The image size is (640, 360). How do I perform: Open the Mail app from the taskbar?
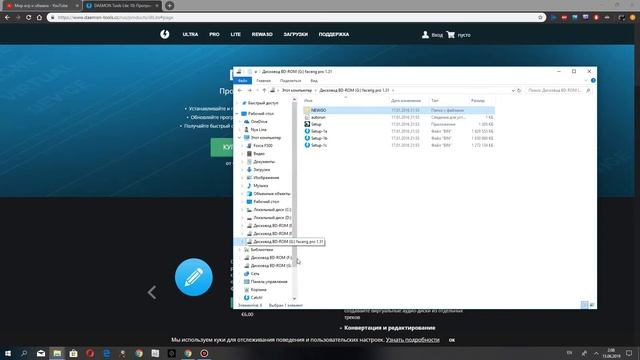point(41,353)
